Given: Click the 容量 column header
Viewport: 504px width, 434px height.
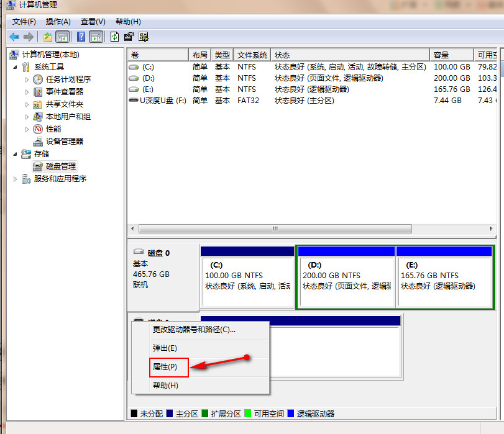Looking at the screenshot, I should click(441, 55).
